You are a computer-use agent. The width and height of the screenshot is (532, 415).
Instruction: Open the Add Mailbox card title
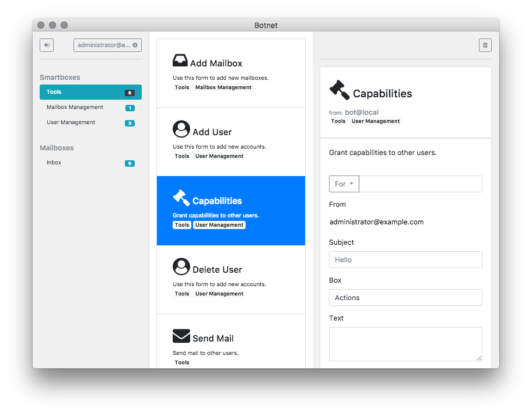pos(216,64)
